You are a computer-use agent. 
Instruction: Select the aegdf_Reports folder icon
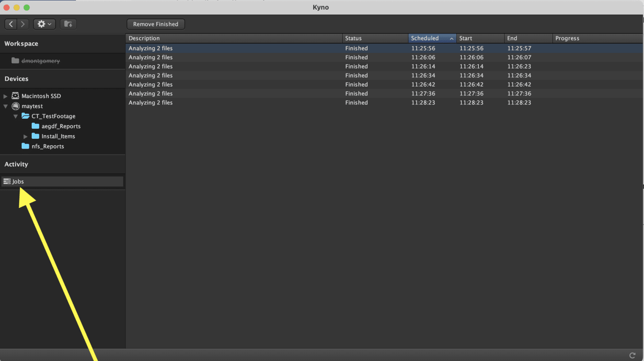(35, 126)
